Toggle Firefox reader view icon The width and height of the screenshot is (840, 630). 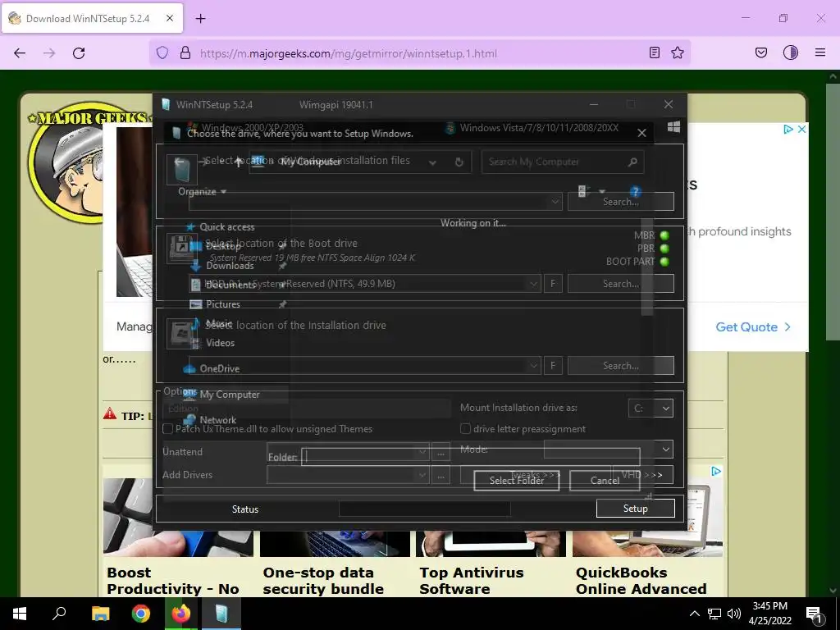(x=654, y=52)
